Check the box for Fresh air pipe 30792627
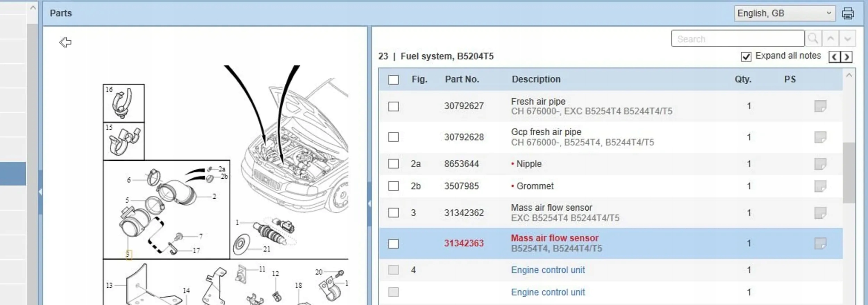 393,107
